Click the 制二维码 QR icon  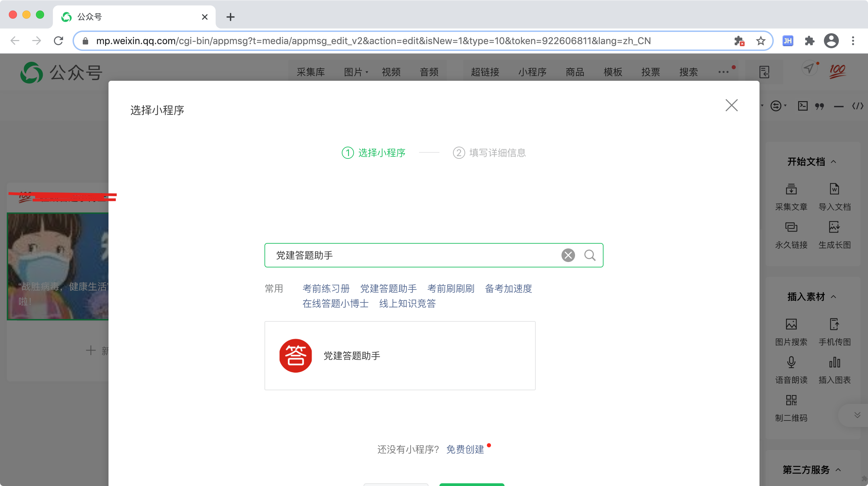791,400
